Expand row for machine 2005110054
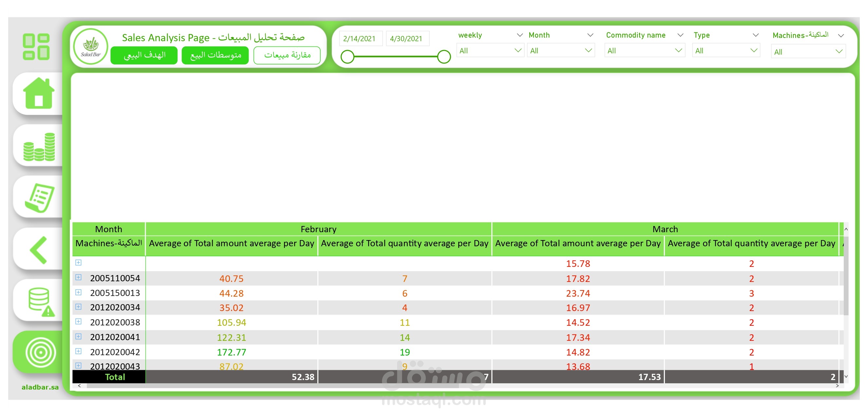 click(x=78, y=277)
